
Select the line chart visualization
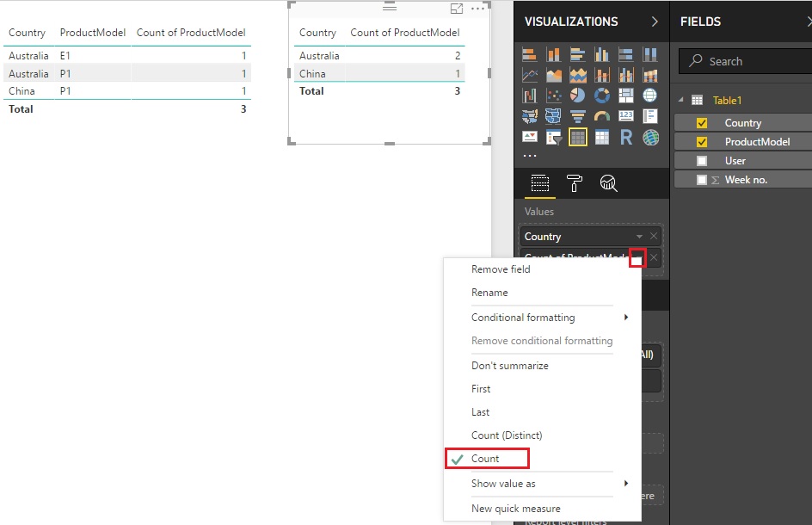[529, 75]
